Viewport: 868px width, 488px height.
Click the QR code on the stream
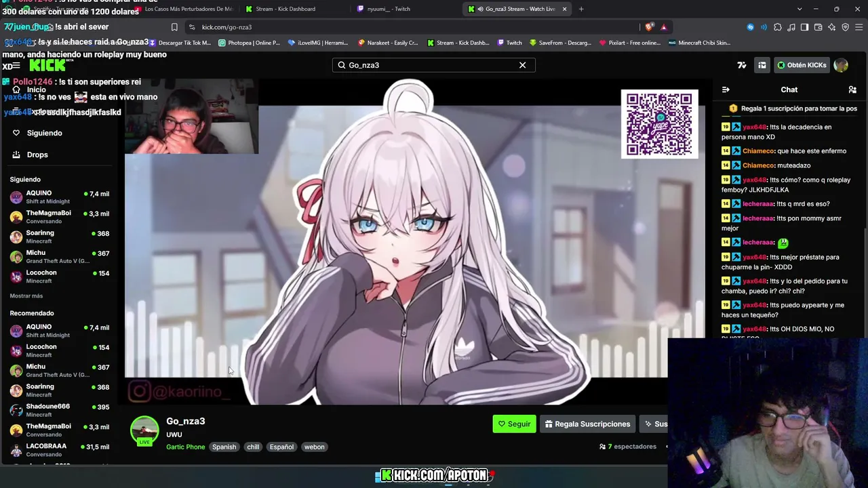click(x=659, y=124)
